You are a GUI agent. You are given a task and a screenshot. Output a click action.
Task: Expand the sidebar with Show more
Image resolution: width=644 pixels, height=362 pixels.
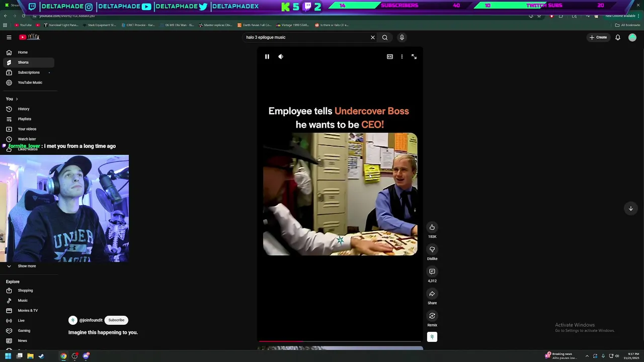(28, 266)
